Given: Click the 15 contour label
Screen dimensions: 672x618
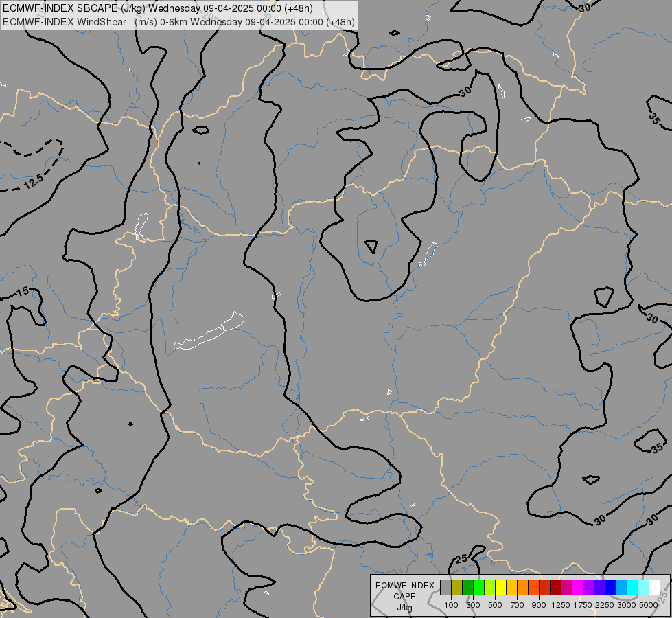Looking at the screenshot, I should [23, 292].
